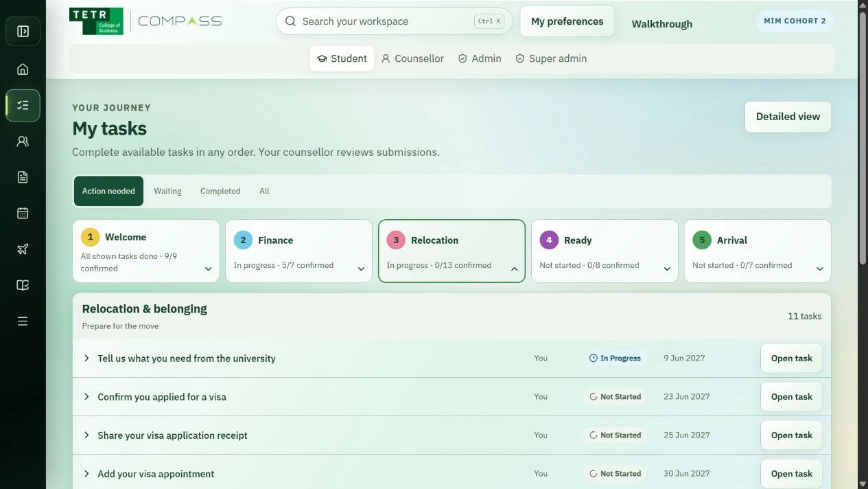This screenshot has height=489, width=868.
Task: Click the '9 Jun 2027' due date
Action: (x=684, y=358)
